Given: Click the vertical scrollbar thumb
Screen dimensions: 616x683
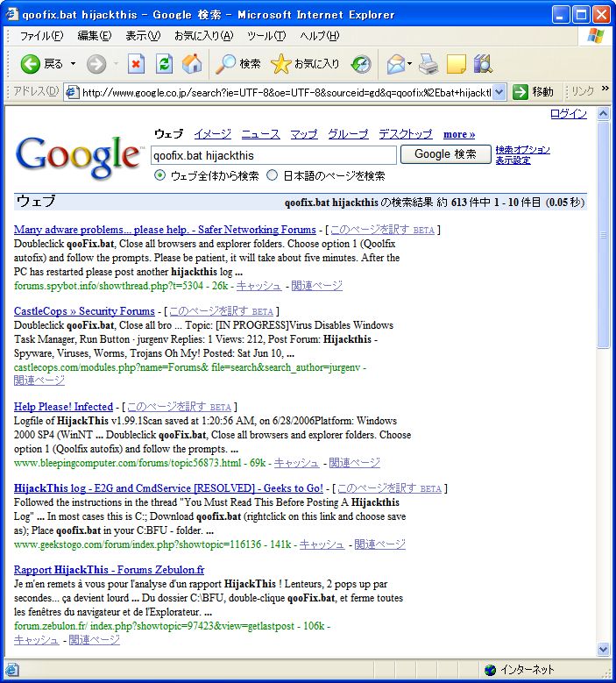Looking at the screenshot, I should 604,235.
